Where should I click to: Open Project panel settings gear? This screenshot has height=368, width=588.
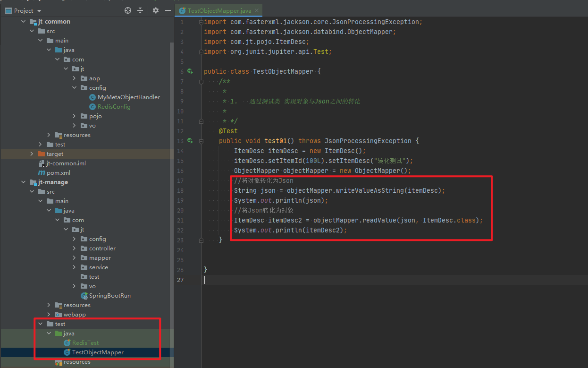pos(156,10)
